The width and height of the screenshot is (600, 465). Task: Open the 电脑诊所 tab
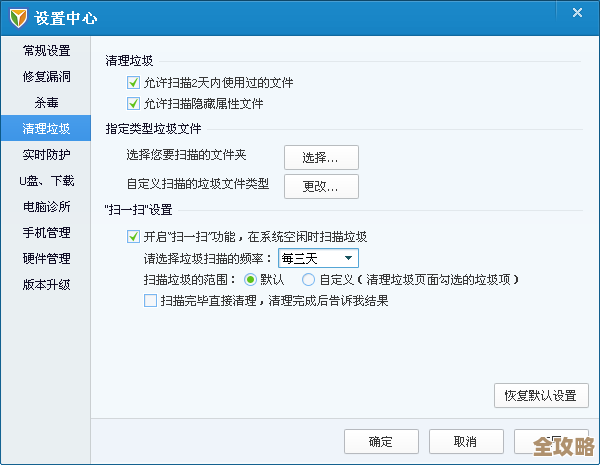click(x=46, y=207)
